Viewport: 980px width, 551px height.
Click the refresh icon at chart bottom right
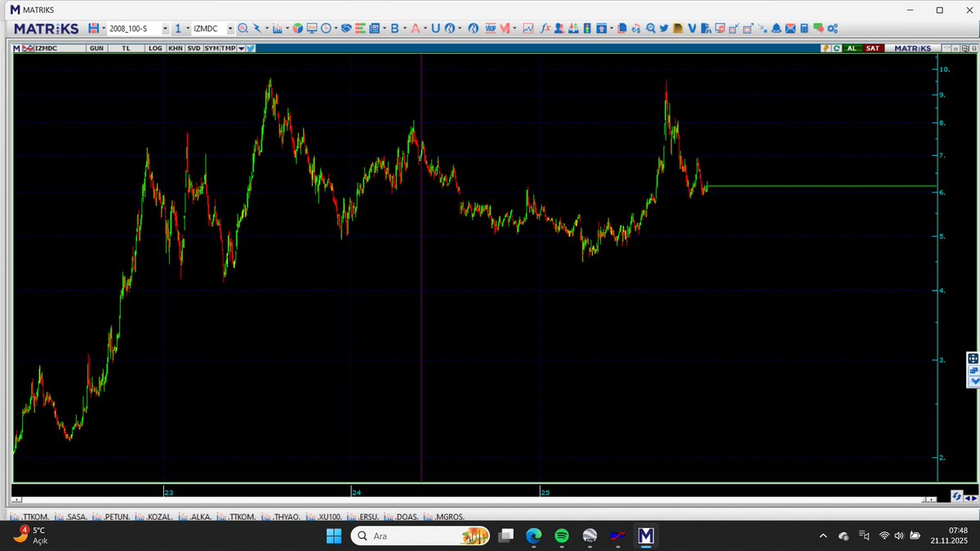click(x=956, y=496)
